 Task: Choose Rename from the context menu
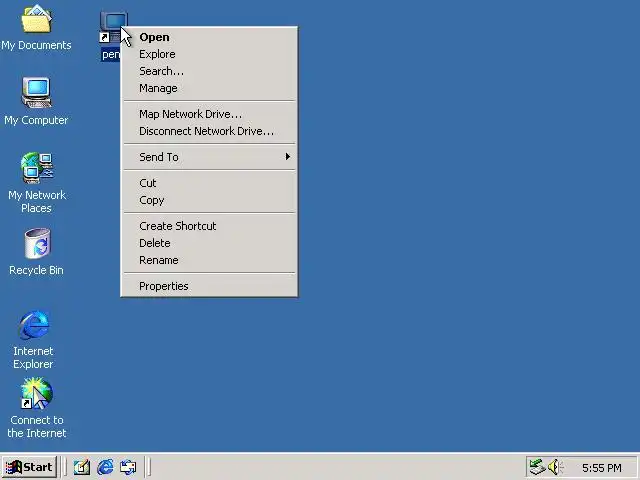point(209,260)
